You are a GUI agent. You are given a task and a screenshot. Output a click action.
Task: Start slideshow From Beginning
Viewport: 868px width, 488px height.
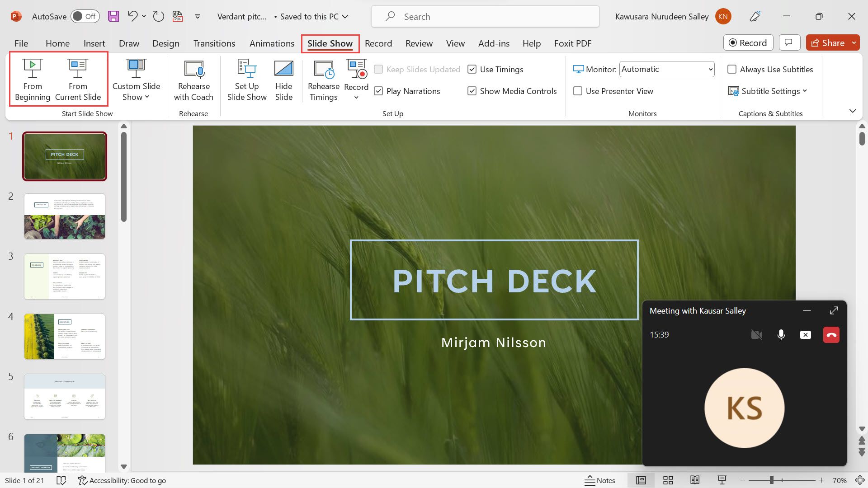pos(32,79)
